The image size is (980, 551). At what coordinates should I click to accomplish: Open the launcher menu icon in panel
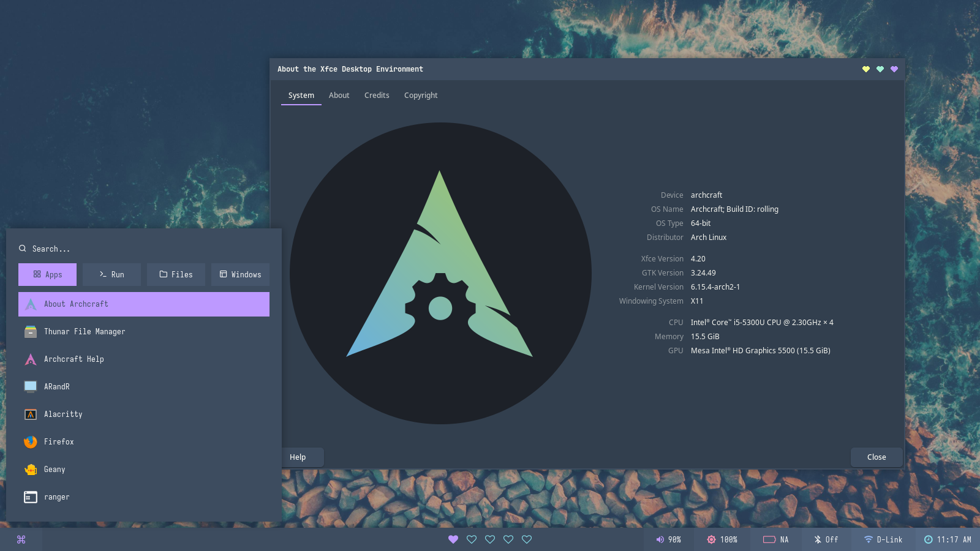coord(21,539)
